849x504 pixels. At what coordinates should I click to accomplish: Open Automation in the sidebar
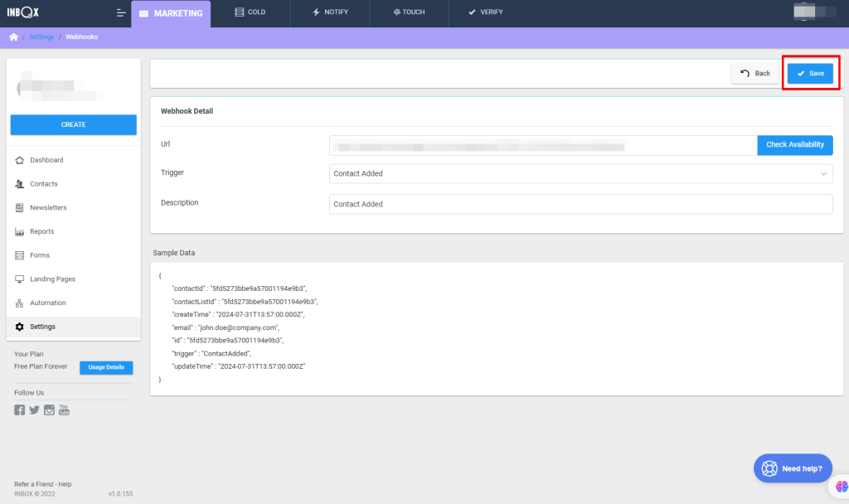tap(48, 303)
